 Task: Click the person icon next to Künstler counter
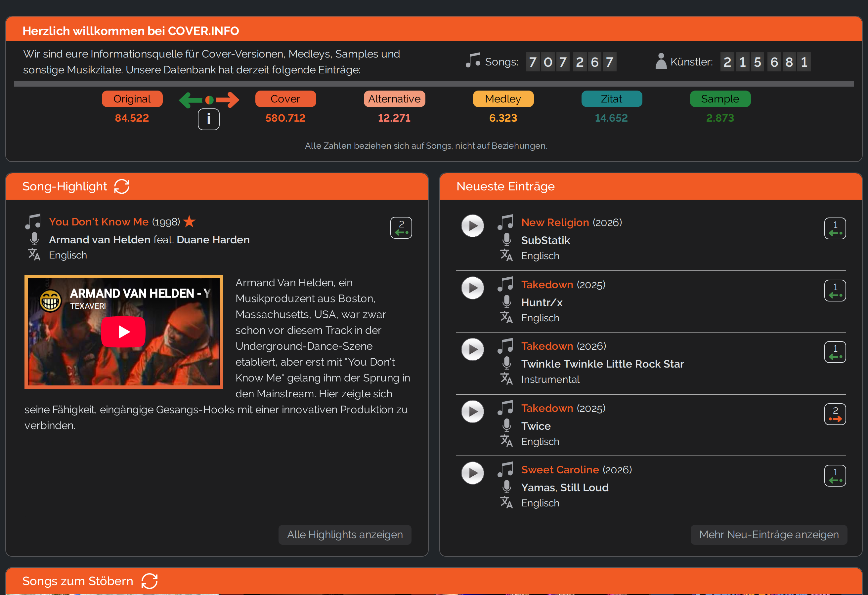tap(661, 61)
